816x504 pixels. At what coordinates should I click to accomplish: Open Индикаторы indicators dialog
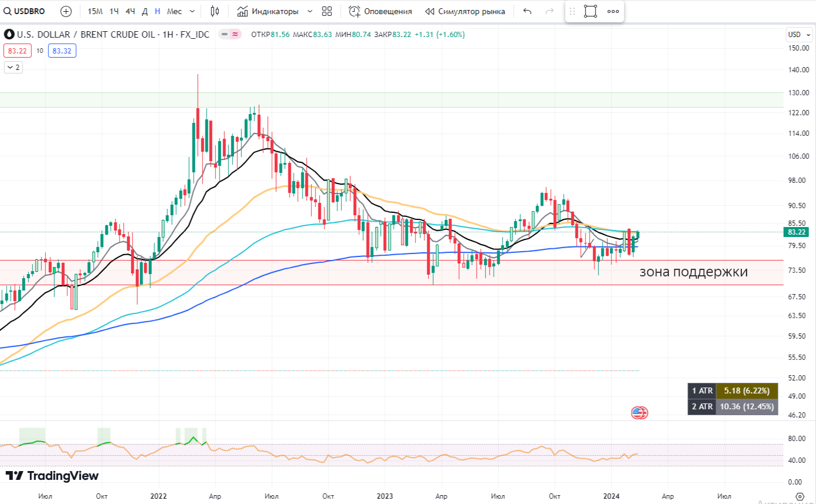(268, 11)
